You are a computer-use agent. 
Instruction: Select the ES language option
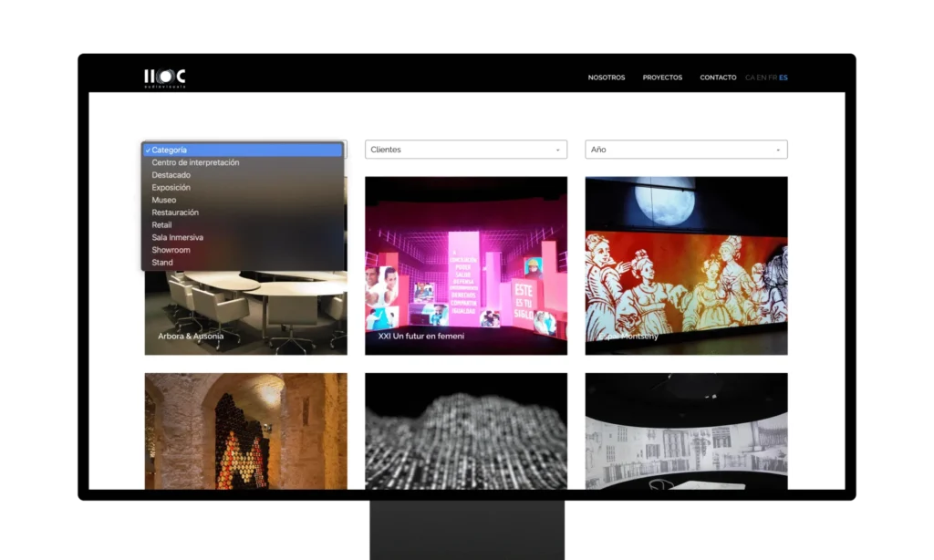(x=784, y=78)
